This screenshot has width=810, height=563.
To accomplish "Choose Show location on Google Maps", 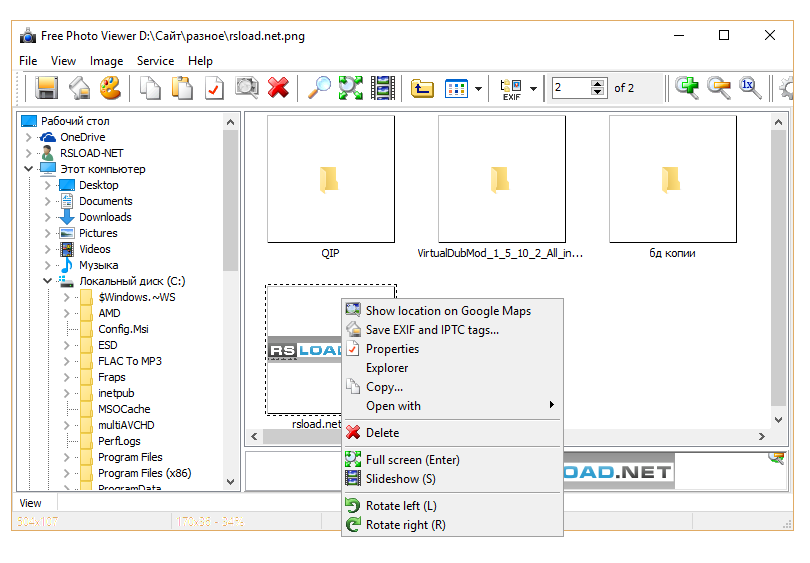I will click(452, 310).
